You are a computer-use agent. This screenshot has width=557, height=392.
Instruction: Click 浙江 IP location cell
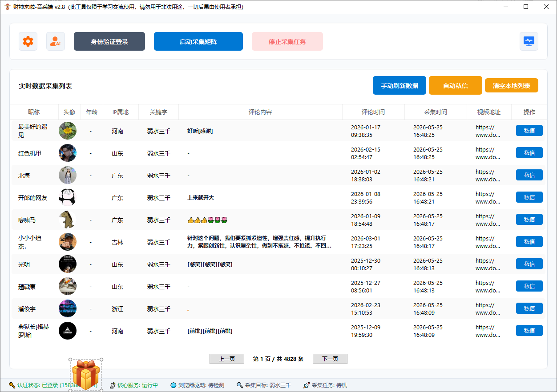click(117, 309)
